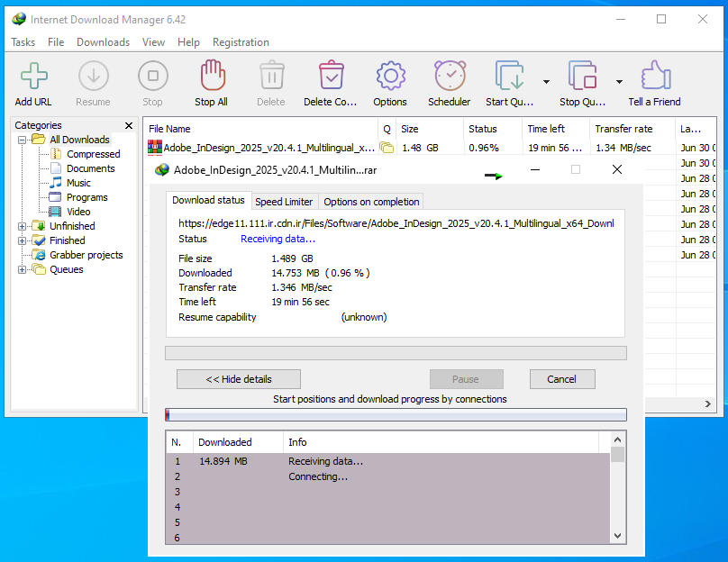
Task: Select the Video category
Action: tap(78, 212)
